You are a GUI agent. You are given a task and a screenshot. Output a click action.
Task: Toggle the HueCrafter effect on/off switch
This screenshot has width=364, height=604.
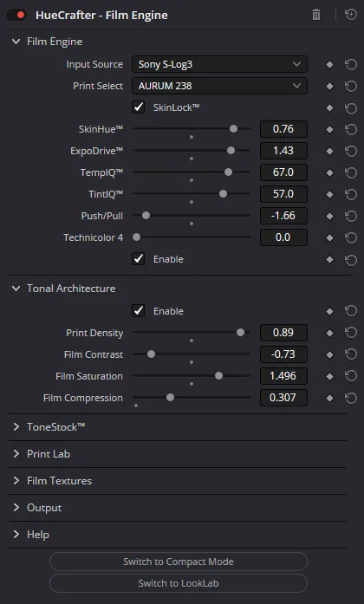pyautogui.click(x=16, y=15)
